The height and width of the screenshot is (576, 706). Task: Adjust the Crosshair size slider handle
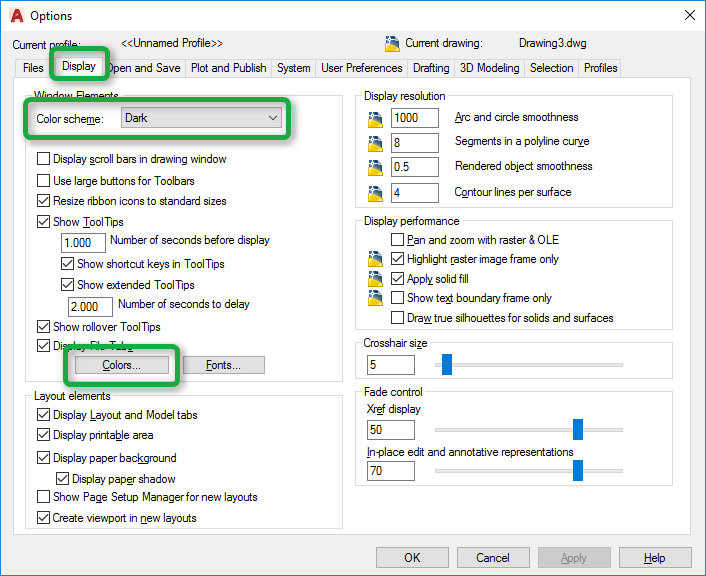pyautogui.click(x=447, y=364)
